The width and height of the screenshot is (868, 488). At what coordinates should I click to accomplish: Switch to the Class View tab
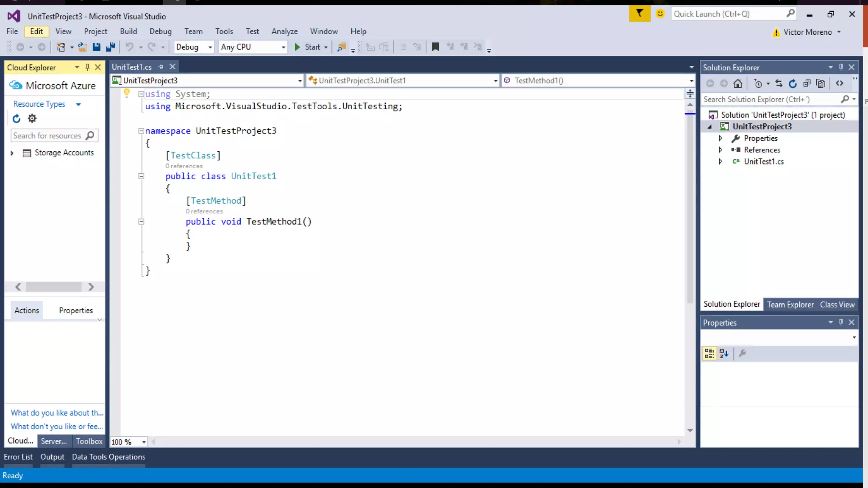[x=837, y=305]
